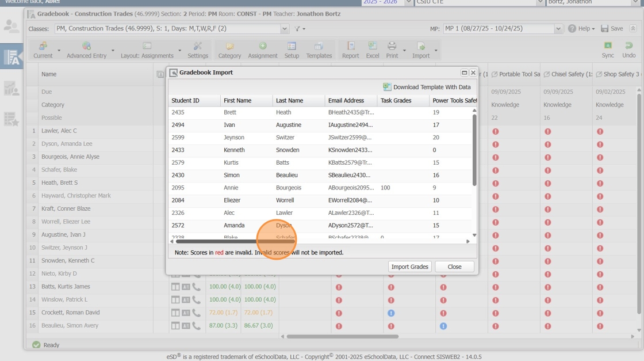This screenshot has height=361, width=644.
Task: Click Task Grades value 100 for Annie
Action: [385, 188]
